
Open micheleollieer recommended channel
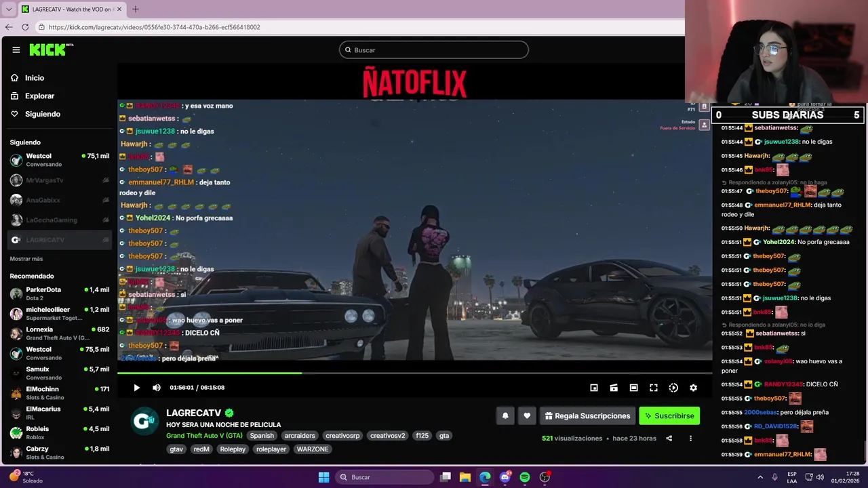click(x=60, y=313)
